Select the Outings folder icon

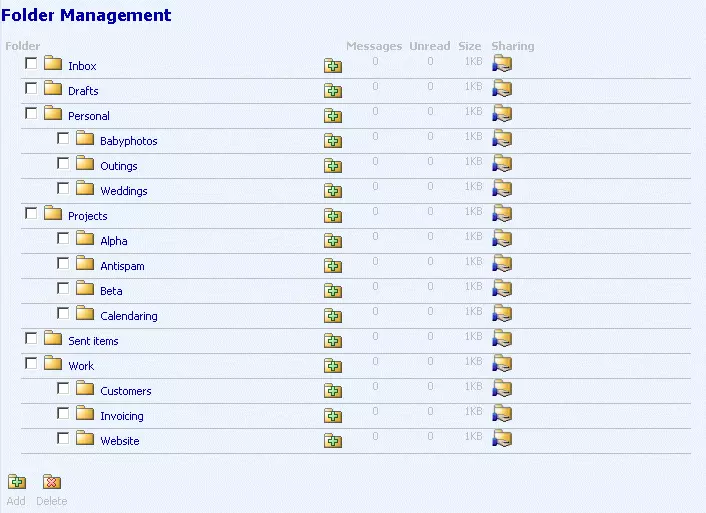click(x=85, y=165)
